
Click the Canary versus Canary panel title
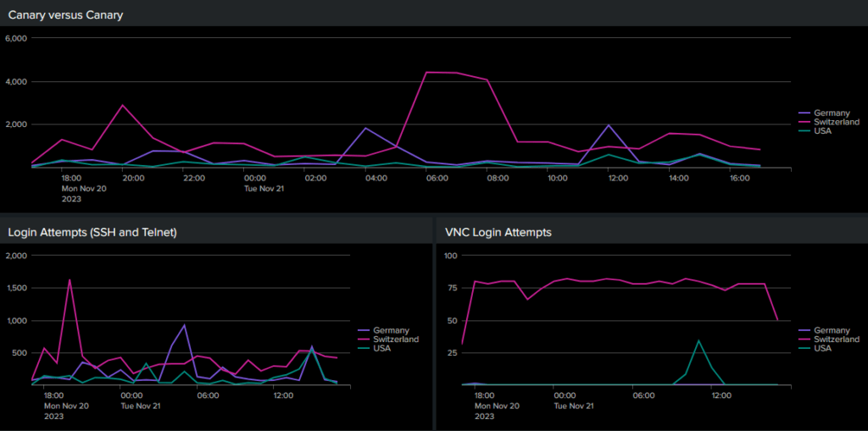point(66,14)
